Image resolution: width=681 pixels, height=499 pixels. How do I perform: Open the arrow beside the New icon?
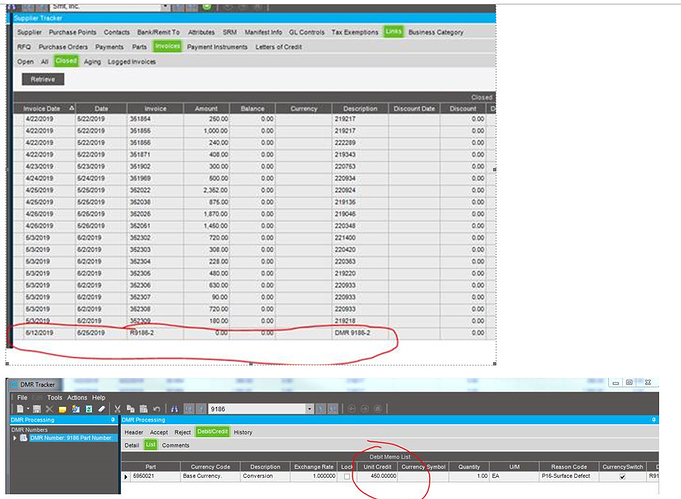(x=27, y=409)
